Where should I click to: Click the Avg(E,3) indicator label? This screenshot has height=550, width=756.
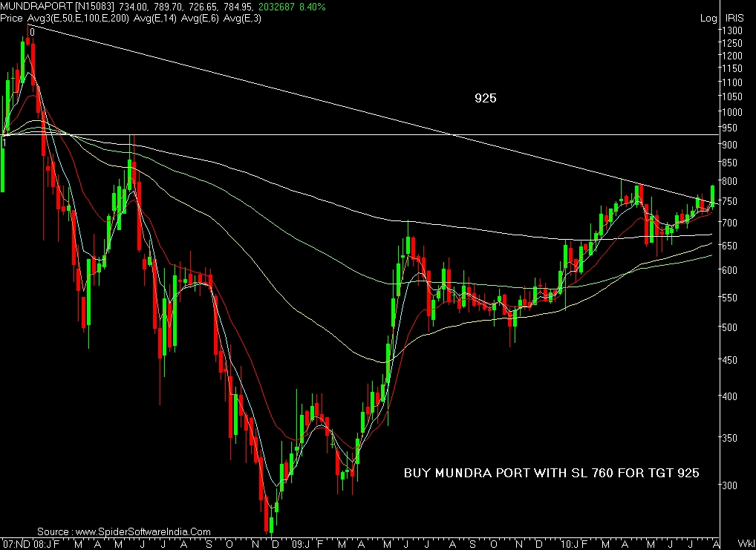point(243,19)
